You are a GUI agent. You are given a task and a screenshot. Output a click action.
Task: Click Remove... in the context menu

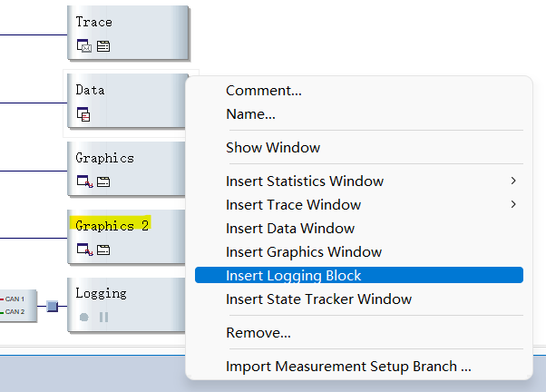tap(258, 333)
